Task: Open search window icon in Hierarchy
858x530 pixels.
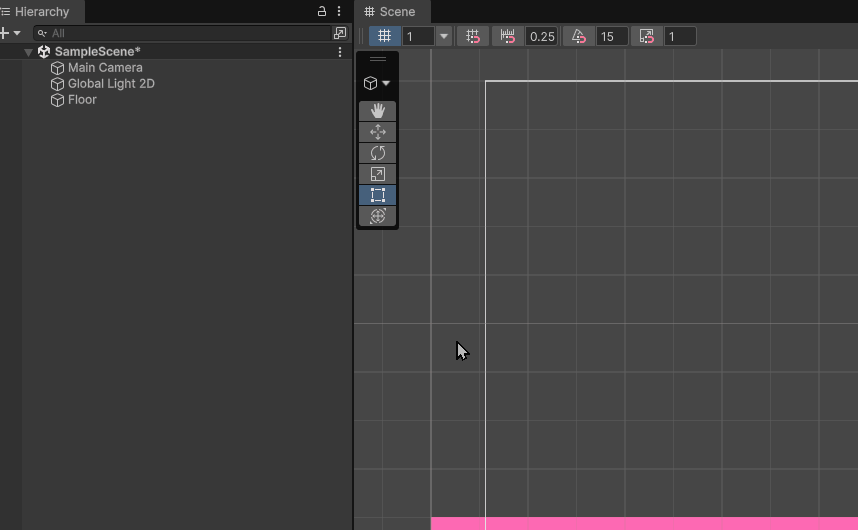Action: [x=340, y=33]
